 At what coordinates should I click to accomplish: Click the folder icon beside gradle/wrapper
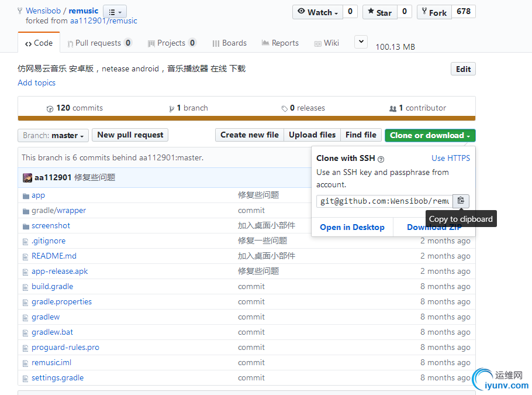(x=26, y=211)
